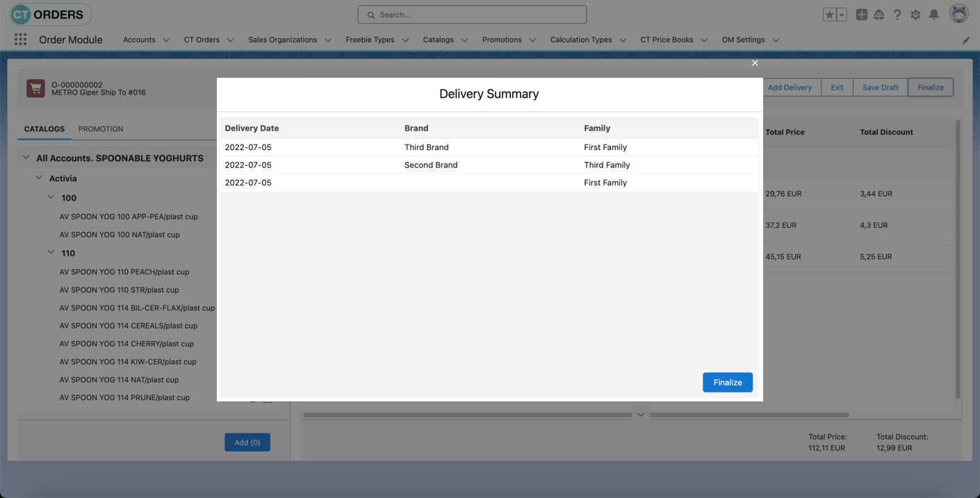The width and height of the screenshot is (980, 498).
Task: Open the Setup gear icon
Action: (x=915, y=14)
